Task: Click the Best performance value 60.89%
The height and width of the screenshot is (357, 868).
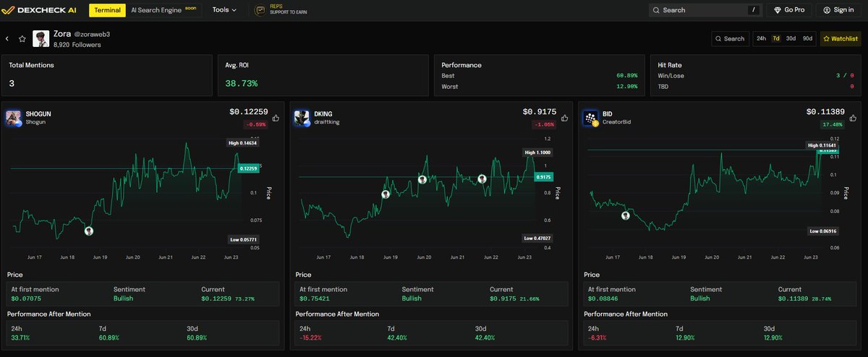Action: click(626, 75)
